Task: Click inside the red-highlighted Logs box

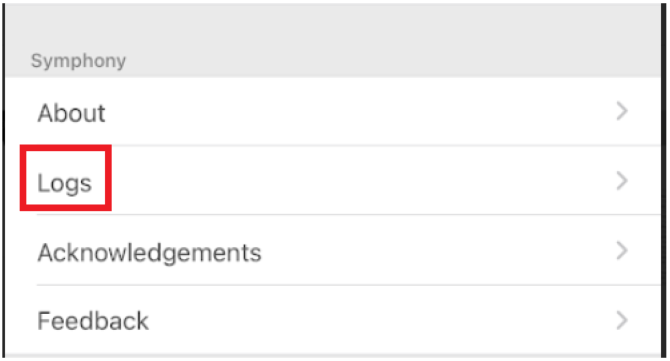Action: point(66,178)
